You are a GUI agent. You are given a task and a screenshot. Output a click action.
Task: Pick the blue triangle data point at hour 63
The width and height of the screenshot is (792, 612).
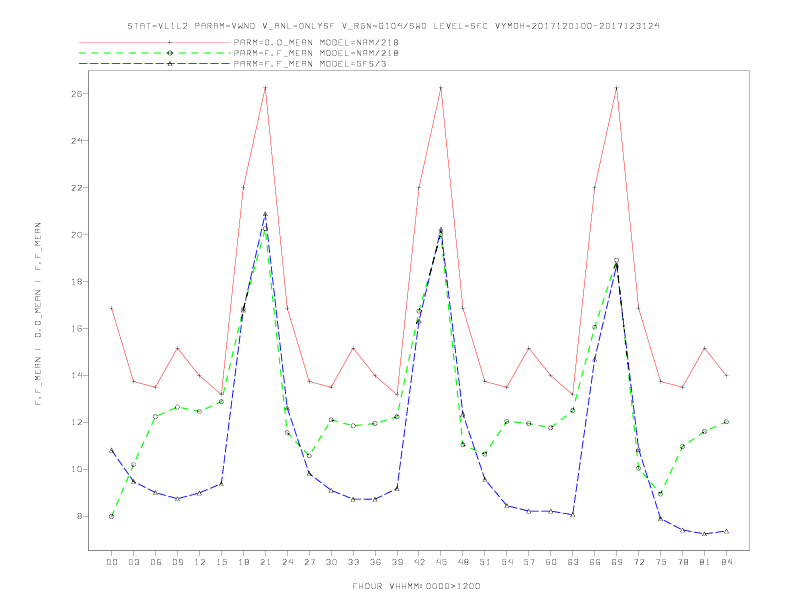pyautogui.click(x=573, y=515)
